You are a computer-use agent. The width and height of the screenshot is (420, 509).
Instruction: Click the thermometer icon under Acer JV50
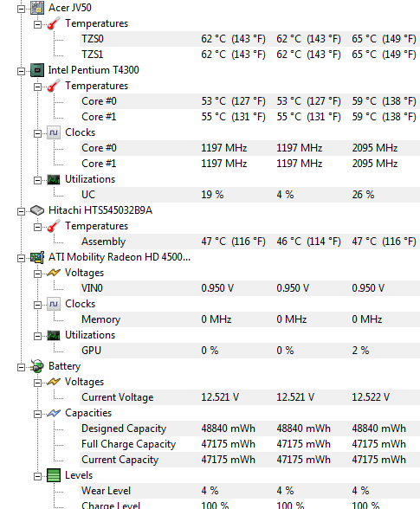[54, 23]
